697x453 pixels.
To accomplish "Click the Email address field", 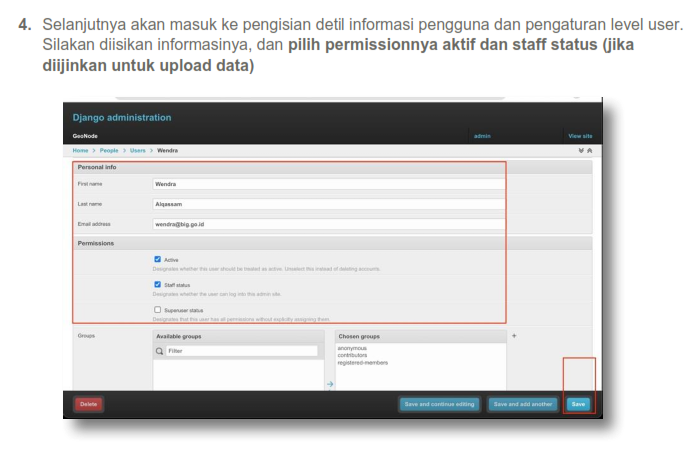I will [328, 225].
